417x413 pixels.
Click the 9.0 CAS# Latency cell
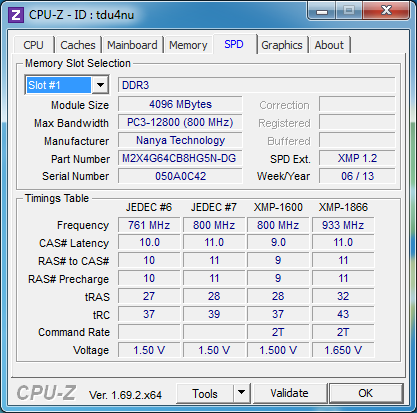278,243
